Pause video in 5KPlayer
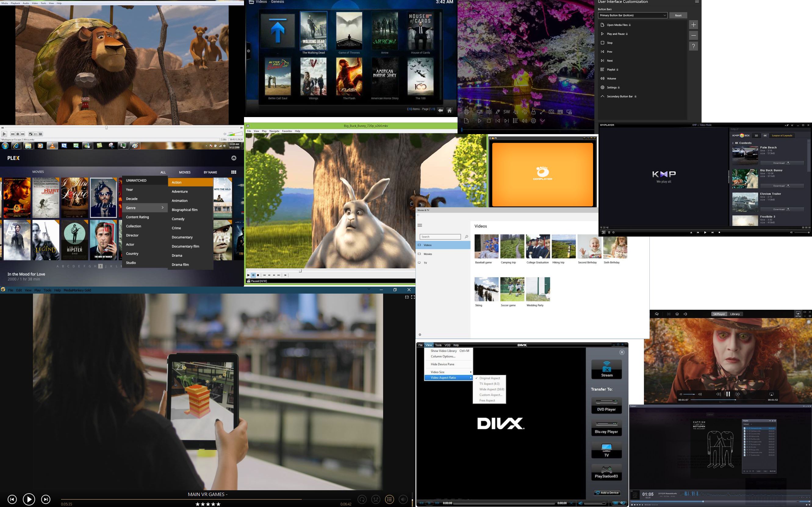Screen dimensions: 812x507 (728, 394)
